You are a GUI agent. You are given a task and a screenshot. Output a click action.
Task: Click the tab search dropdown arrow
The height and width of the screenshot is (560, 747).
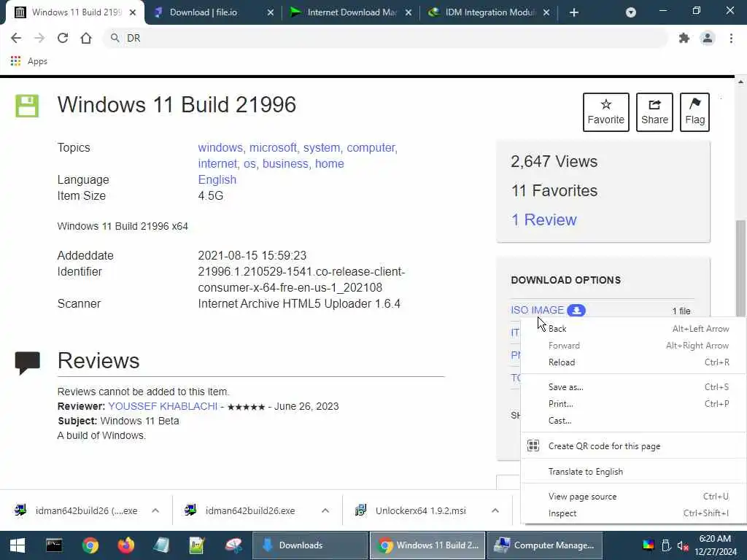(x=631, y=12)
